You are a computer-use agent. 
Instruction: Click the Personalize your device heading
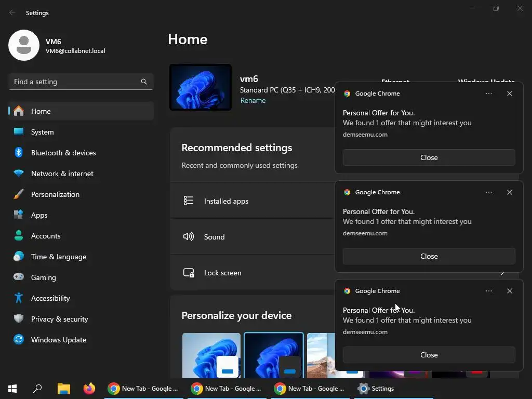pos(236,315)
